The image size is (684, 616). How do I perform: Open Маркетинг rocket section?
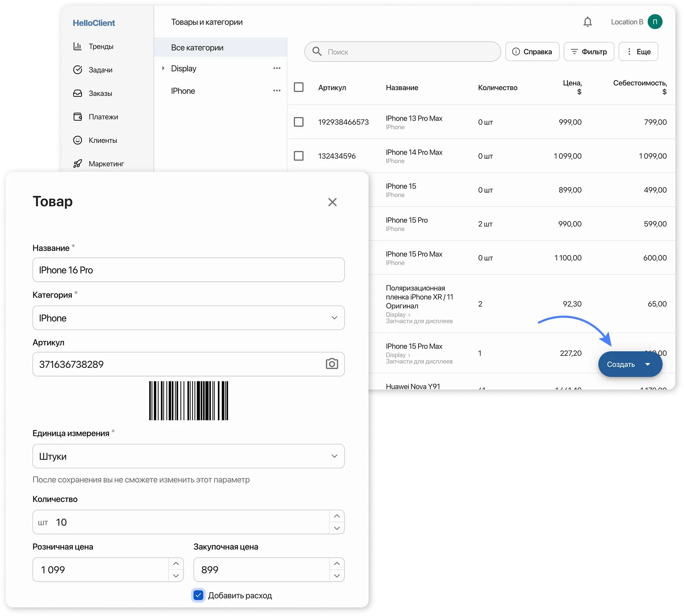(x=106, y=164)
